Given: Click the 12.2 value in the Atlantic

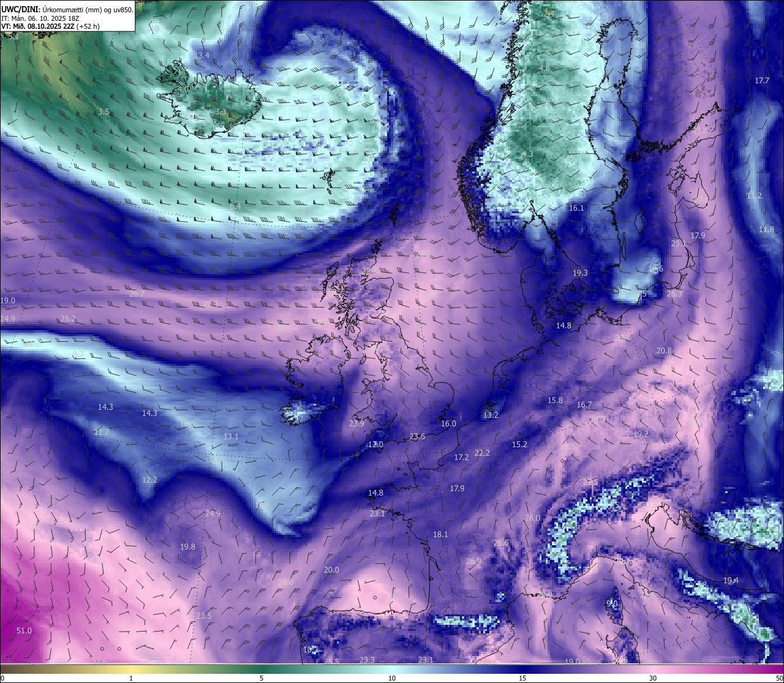Looking at the screenshot, I should coord(149,480).
